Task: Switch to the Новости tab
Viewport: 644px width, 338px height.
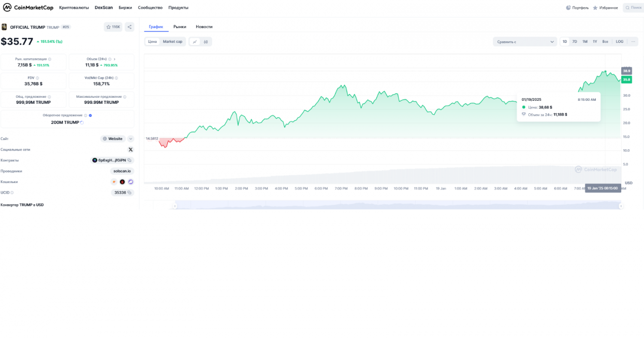Action: coord(204,27)
